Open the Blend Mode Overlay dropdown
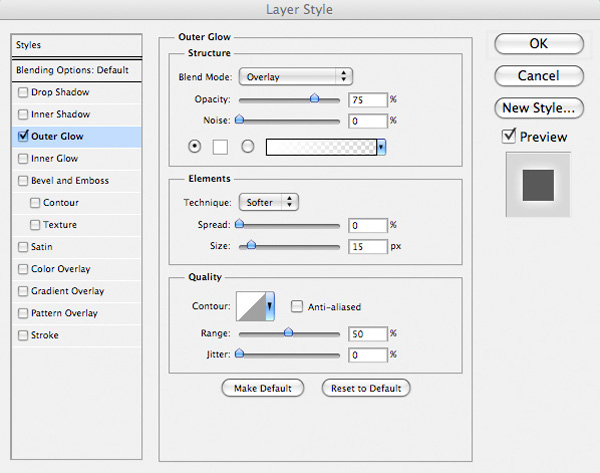The height and width of the screenshot is (473, 600). coord(296,77)
